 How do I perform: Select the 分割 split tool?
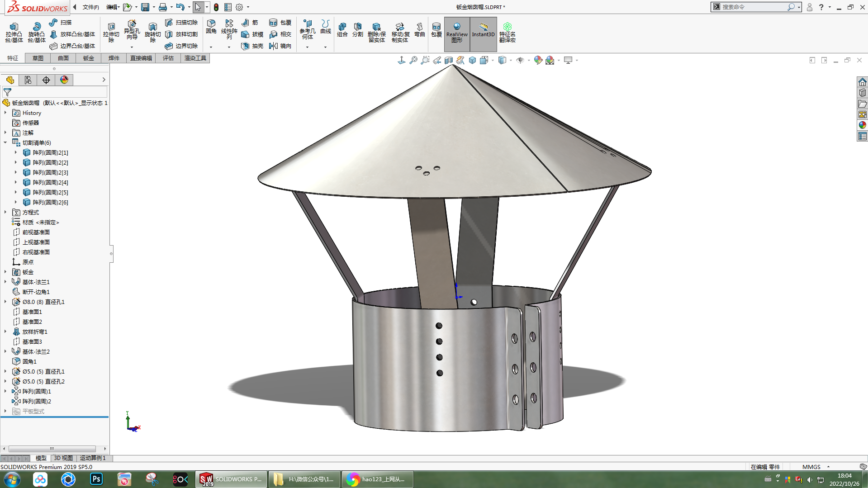coord(358,29)
